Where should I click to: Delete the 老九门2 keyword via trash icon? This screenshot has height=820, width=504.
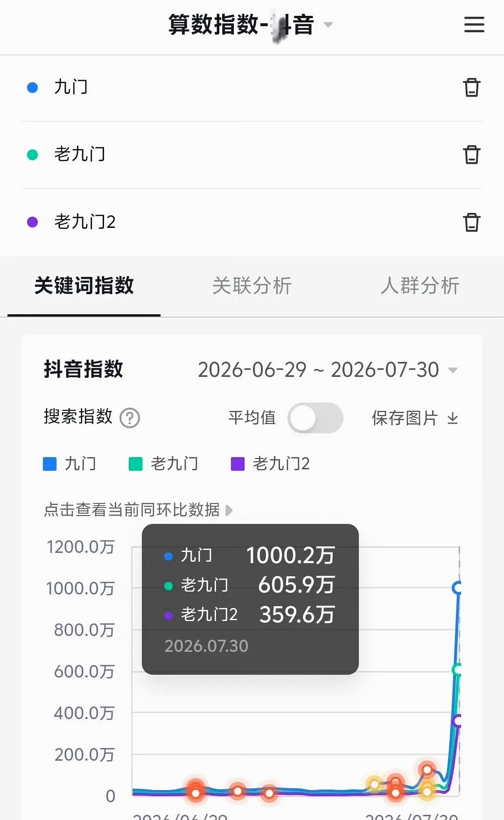pyautogui.click(x=472, y=222)
